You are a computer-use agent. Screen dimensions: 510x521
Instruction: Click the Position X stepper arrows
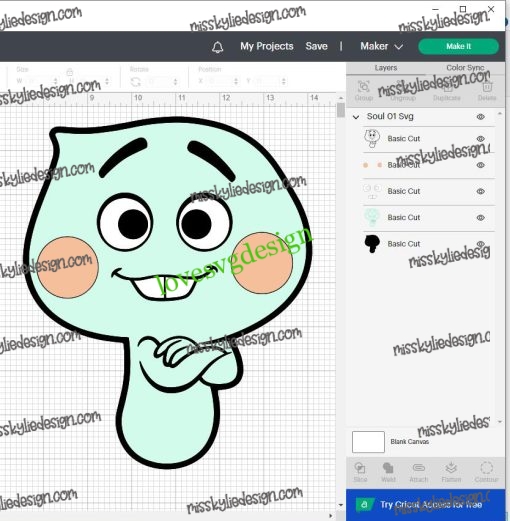click(236, 81)
